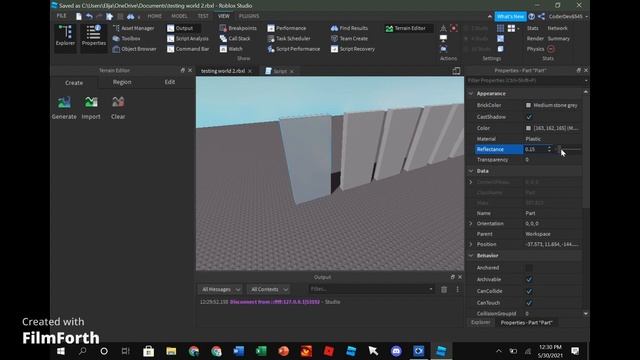This screenshot has width=640, height=360.
Task: Click the Physics stats button
Action: pyautogui.click(x=536, y=49)
